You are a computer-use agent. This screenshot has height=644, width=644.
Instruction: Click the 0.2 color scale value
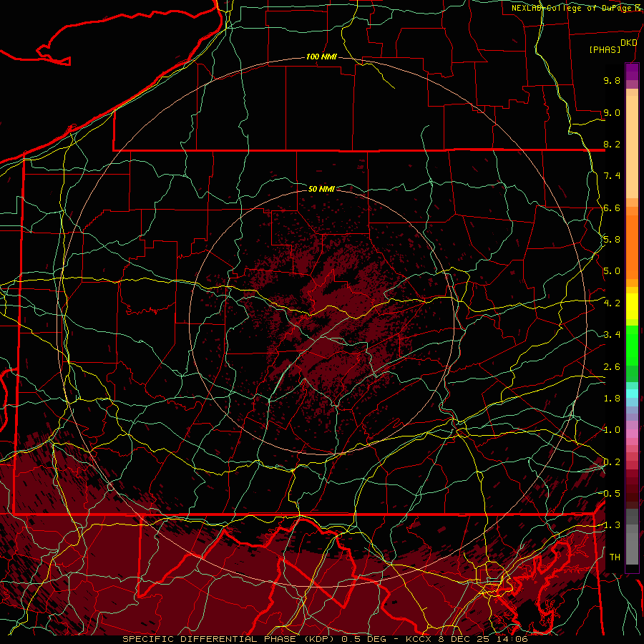pyautogui.click(x=612, y=462)
